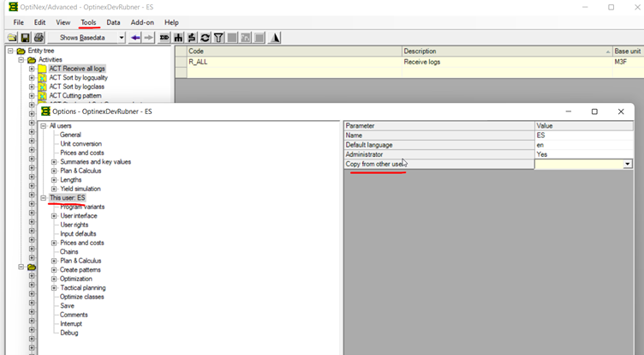Open the File menu
The image size is (644, 355).
[x=19, y=22]
